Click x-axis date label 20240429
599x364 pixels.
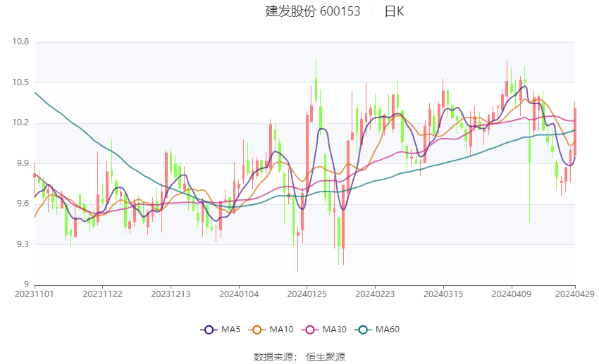575,294
